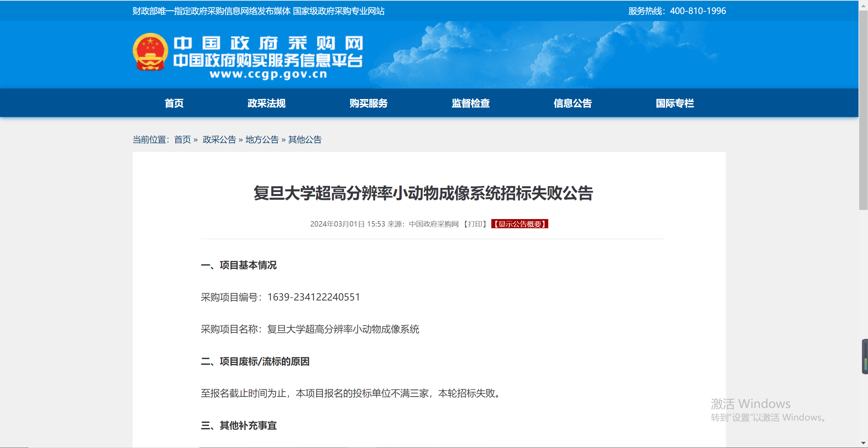
Task: Open the 政采法规 navigation item
Action: 267,103
